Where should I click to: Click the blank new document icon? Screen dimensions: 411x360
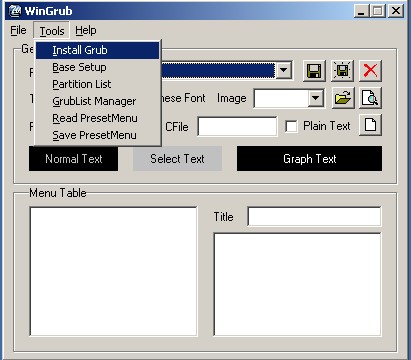(x=370, y=125)
